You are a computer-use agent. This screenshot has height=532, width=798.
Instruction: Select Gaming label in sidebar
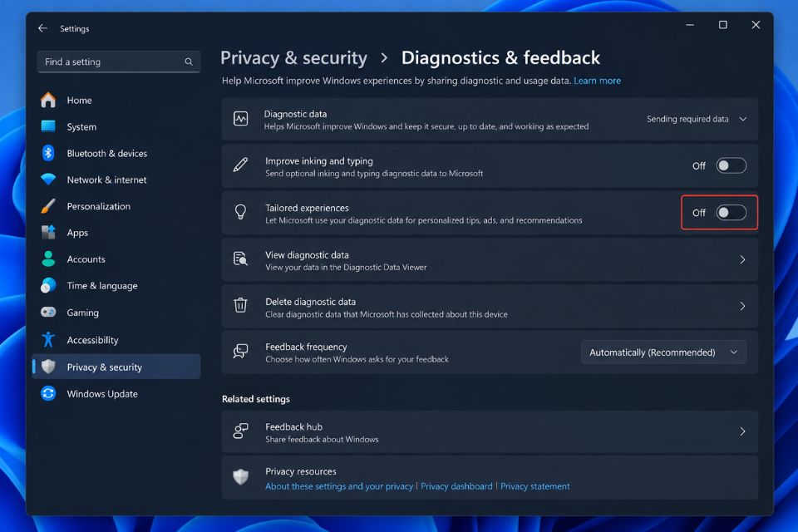coord(83,313)
